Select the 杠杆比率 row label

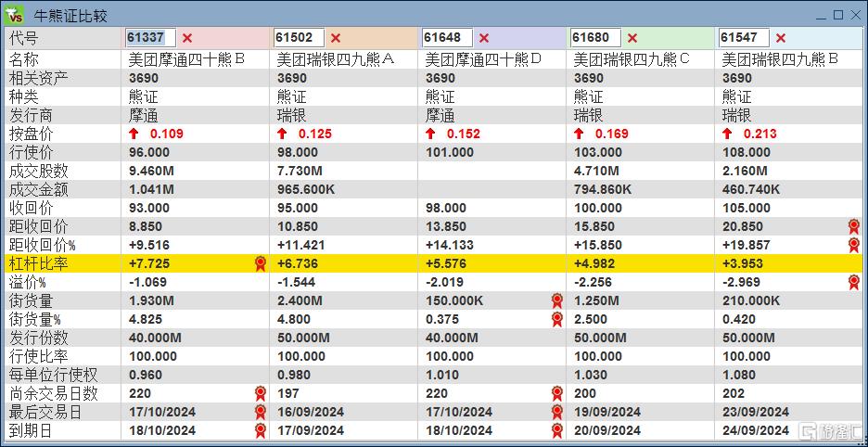(x=39, y=263)
